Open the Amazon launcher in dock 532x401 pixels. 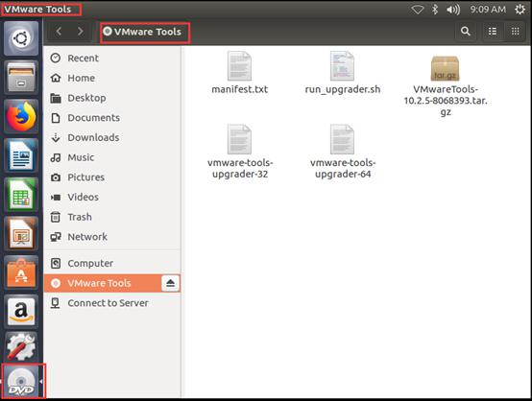click(21, 312)
